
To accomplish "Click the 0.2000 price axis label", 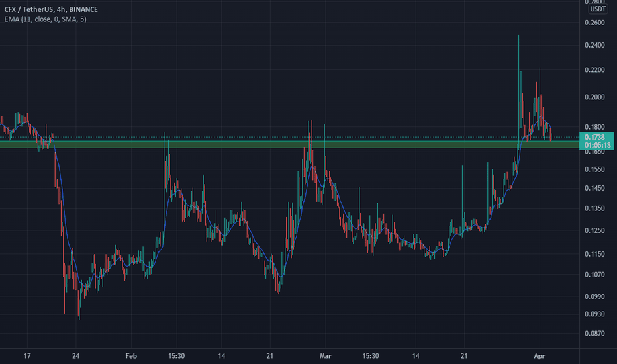I will 594,97.
